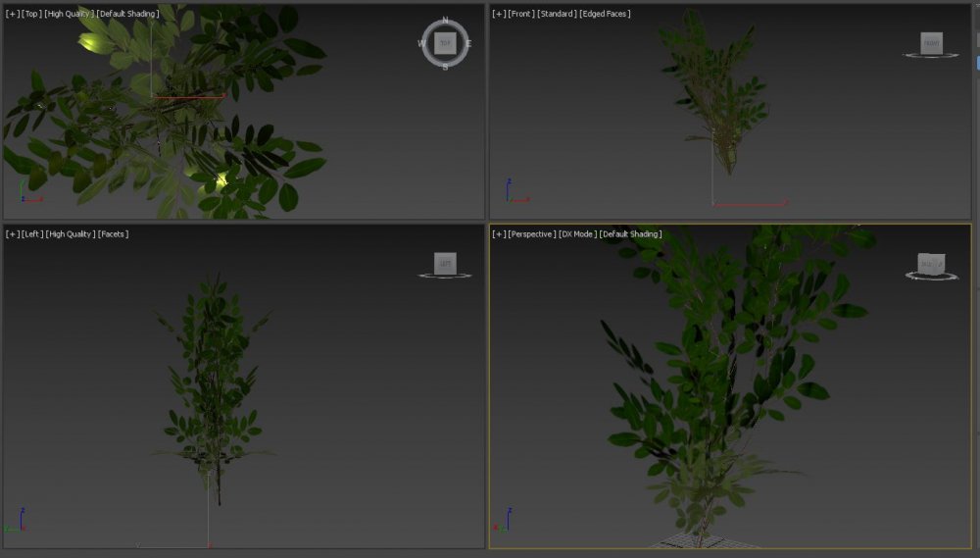The width and height of the screenshot is (980, 558).
Task: Open the [+] general menu in Left viewport
Action: pyautogui.click(x=12, y=234)
